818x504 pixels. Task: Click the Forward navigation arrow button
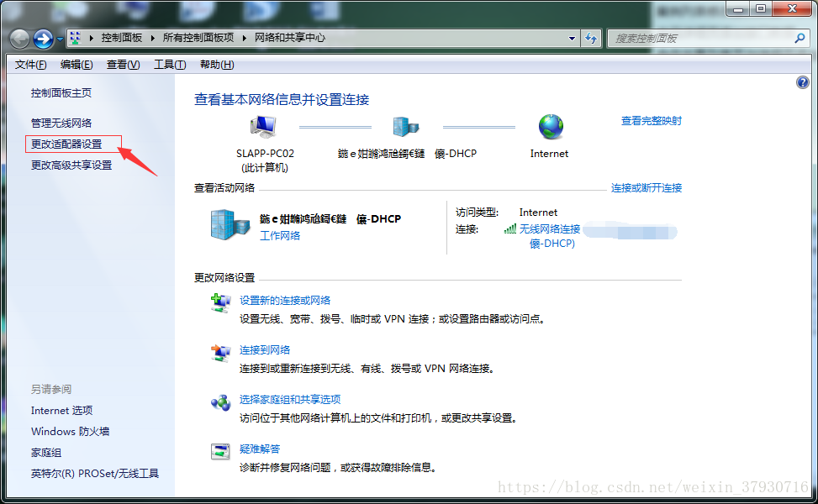coord(44,39)
